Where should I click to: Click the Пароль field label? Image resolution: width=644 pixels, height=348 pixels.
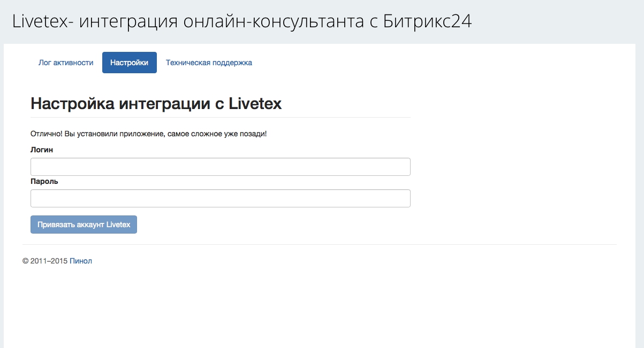tap(44, 181)
